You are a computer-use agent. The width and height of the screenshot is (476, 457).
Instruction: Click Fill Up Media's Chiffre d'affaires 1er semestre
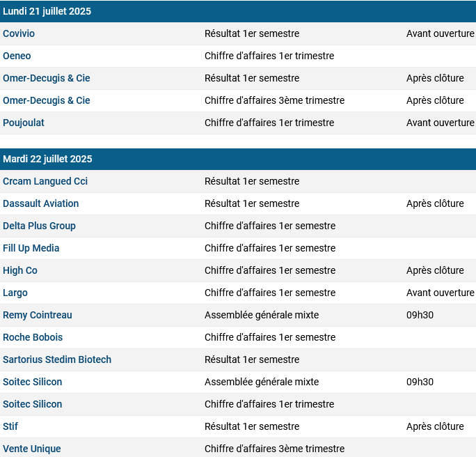pyautogui.click(x=270, y=248)
